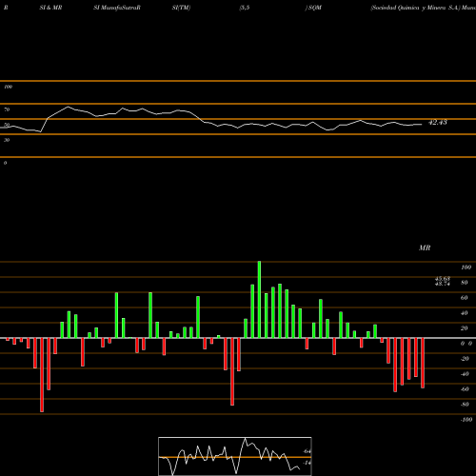The image size is (476, 476).
Task: Click MR axis label -40
Action: [x=465, y=374]
